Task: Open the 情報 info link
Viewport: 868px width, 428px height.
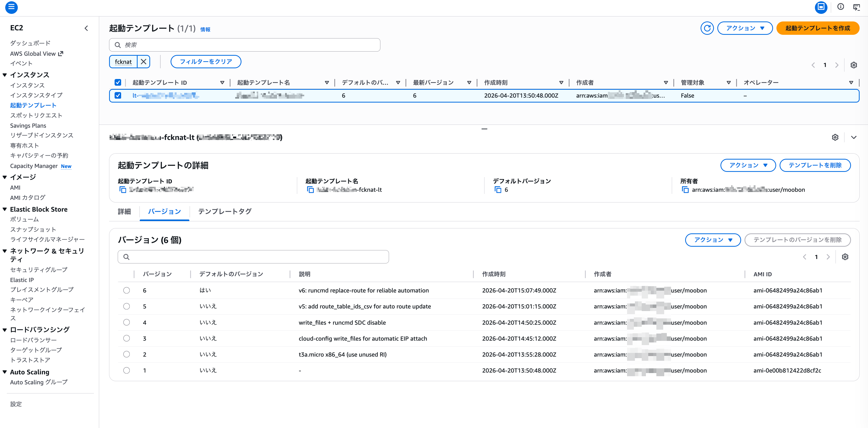Action: coord(205,30)
